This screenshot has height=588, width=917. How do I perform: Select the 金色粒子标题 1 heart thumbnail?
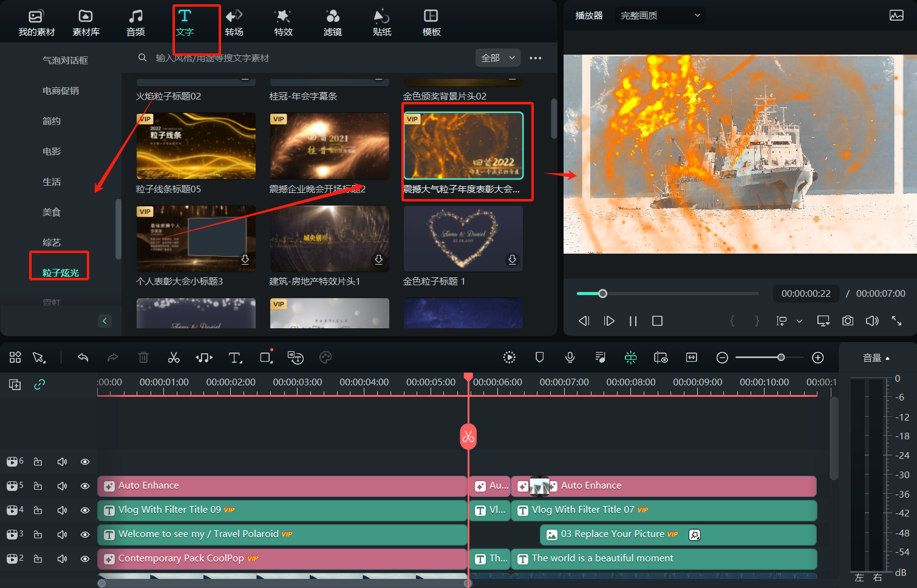[463, 238]
